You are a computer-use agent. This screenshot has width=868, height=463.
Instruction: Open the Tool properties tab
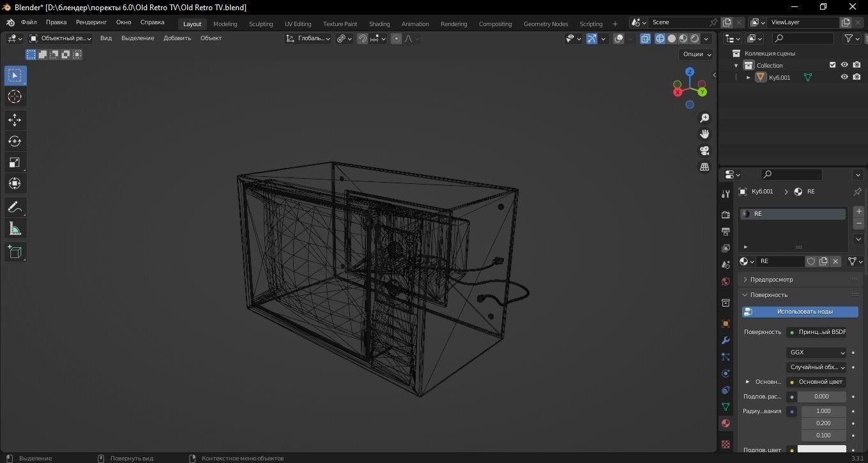(726, 194)
